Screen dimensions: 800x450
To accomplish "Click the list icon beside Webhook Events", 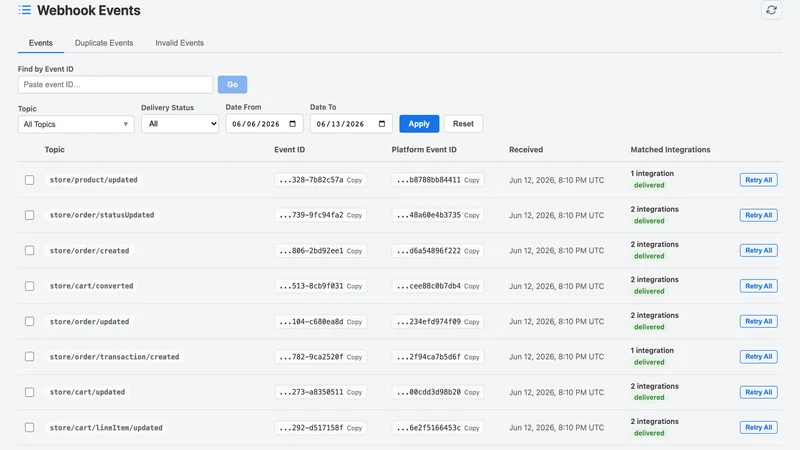I will [24, 10].
